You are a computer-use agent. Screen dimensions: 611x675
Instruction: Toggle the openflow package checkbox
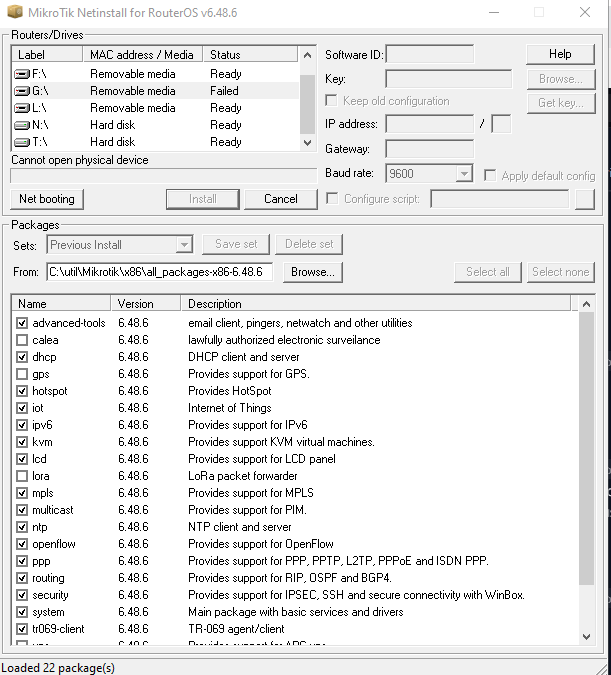point(22,544)
